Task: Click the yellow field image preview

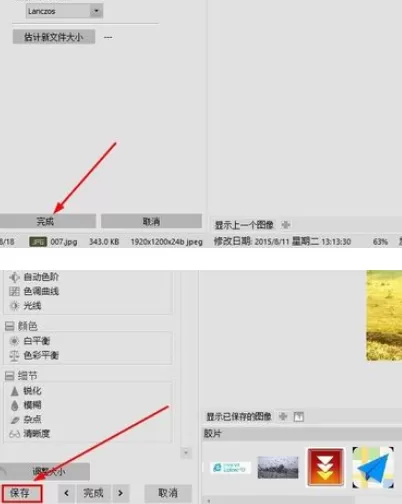Action: (384, 315)
